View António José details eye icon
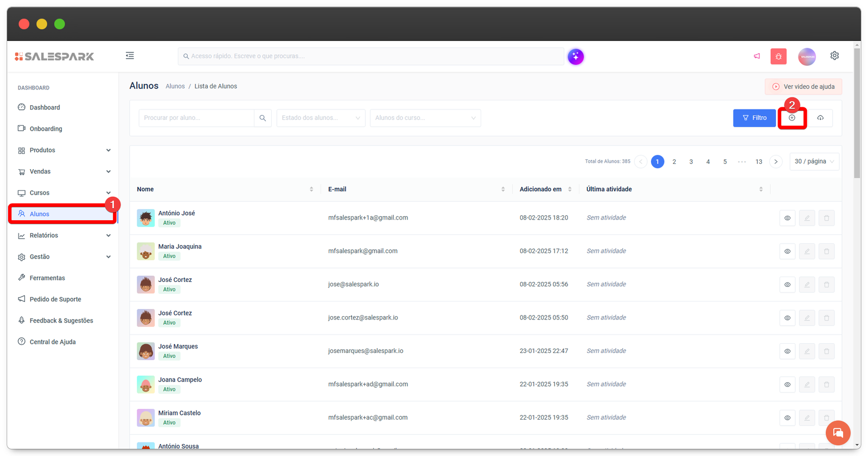The width and height of the screenshot is (868, 456). coord(787,218)
